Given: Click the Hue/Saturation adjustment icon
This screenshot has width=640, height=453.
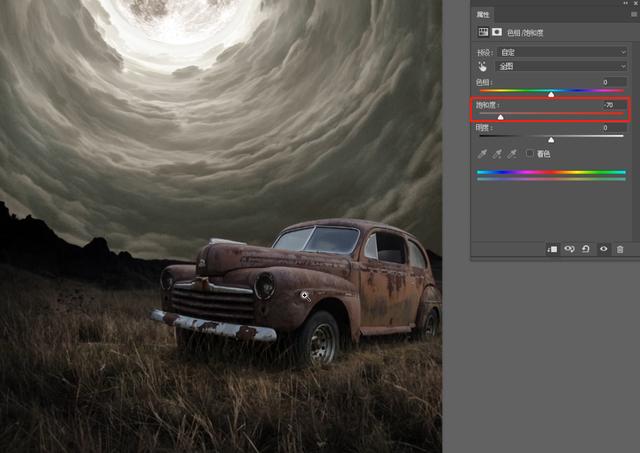Looking at the screenshot, I should [x=482, y=32].
